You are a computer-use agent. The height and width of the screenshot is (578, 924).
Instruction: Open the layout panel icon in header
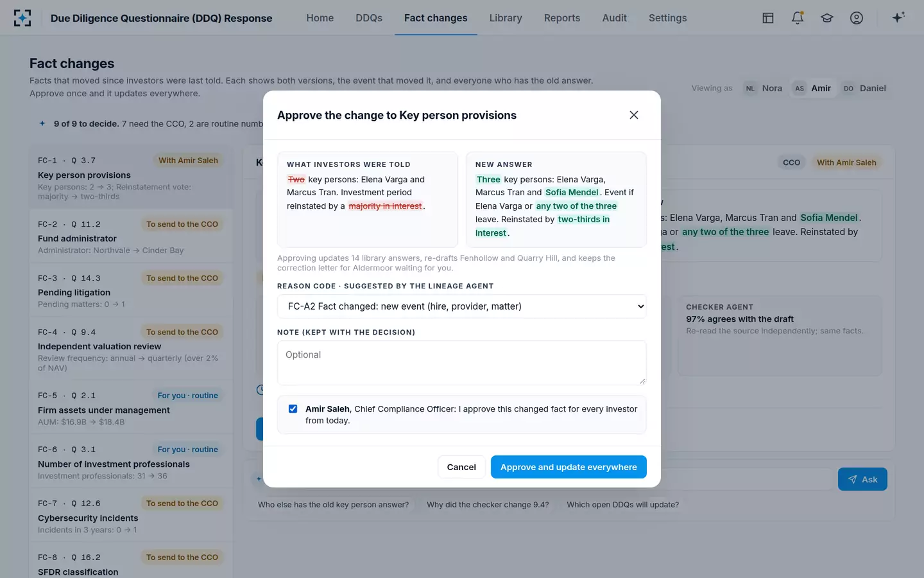click(768, 18)
